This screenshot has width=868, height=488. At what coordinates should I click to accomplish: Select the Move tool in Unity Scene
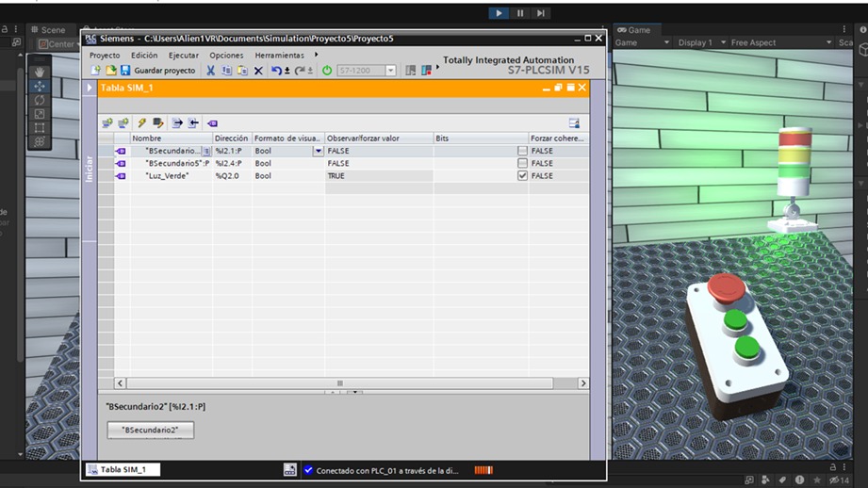coord(40,86)
